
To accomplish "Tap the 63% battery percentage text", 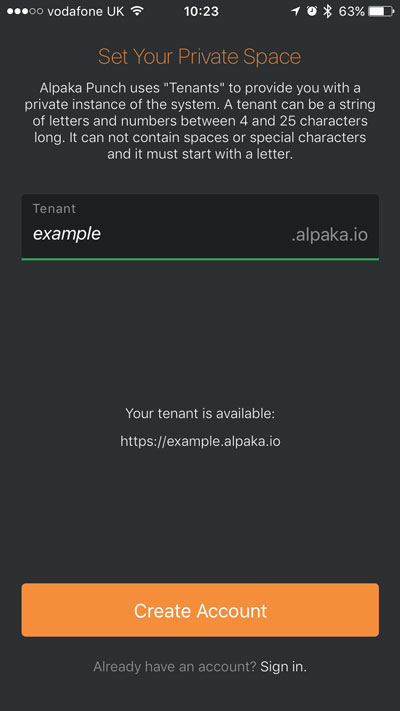I will click(x=351, y=11).
